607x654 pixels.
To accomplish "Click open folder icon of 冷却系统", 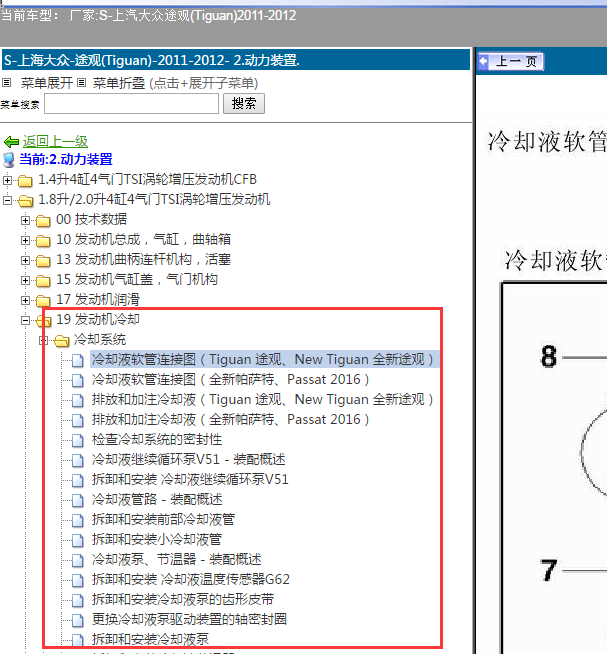I will [62, 341].
